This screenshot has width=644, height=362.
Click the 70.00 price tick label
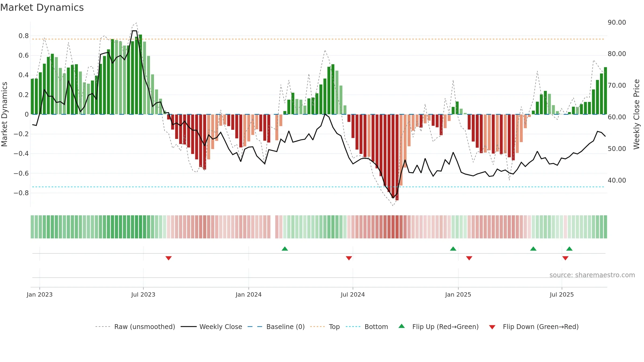click(x=617, y=85)
